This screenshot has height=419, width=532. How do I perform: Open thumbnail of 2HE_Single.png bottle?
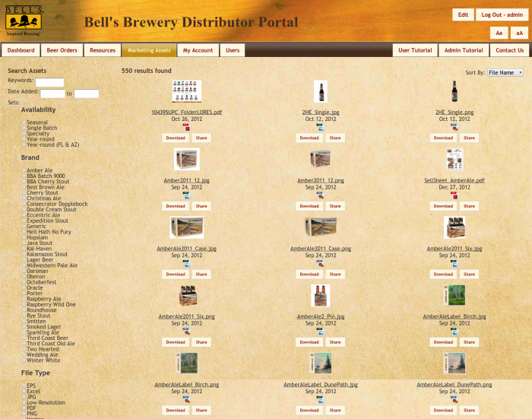pos(454,91)
